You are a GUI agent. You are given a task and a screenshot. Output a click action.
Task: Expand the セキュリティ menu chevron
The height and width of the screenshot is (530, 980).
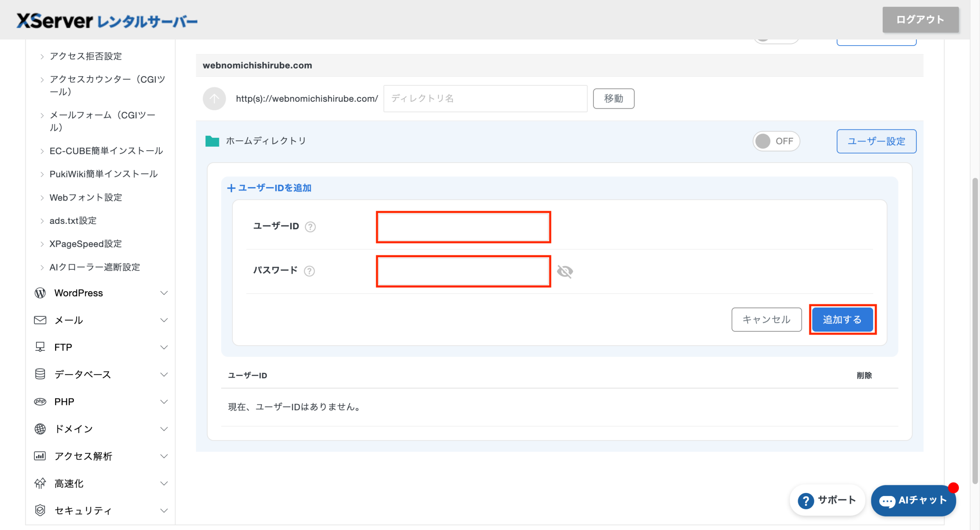tap(164, 510)
